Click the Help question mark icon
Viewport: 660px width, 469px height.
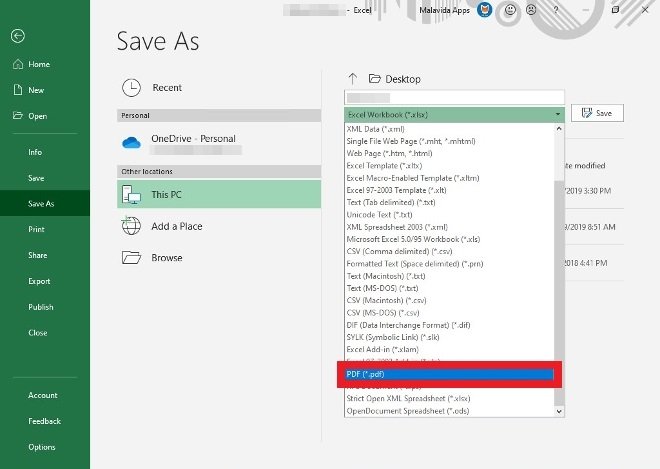click(556, 10)
